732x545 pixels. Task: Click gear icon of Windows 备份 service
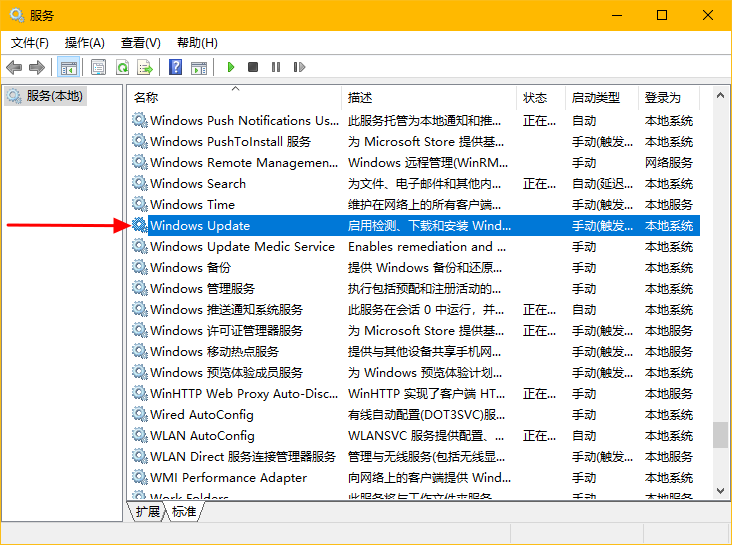140,267
